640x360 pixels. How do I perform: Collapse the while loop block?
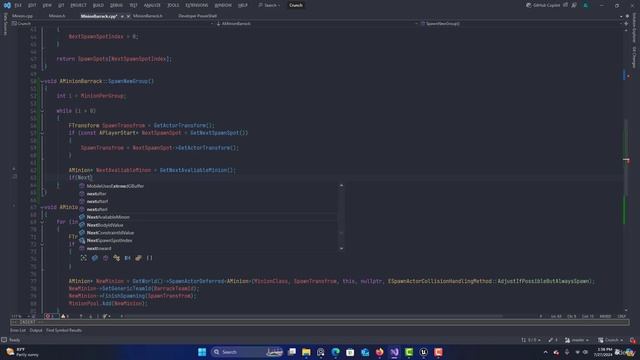42,111
